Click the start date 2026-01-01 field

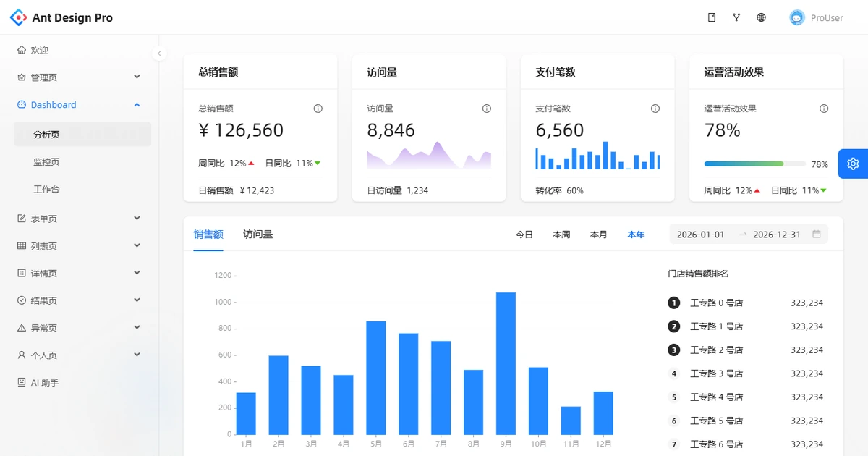coord(700,235)
